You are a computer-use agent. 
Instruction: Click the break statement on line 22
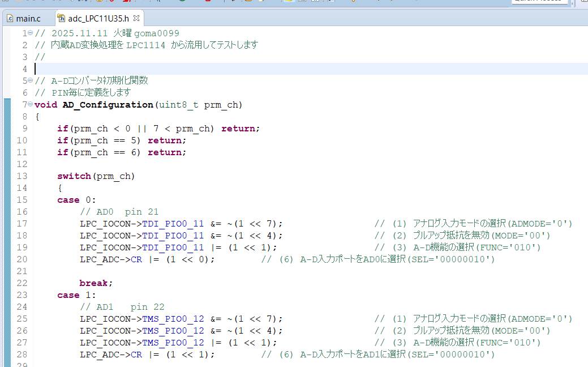point(96,283)
